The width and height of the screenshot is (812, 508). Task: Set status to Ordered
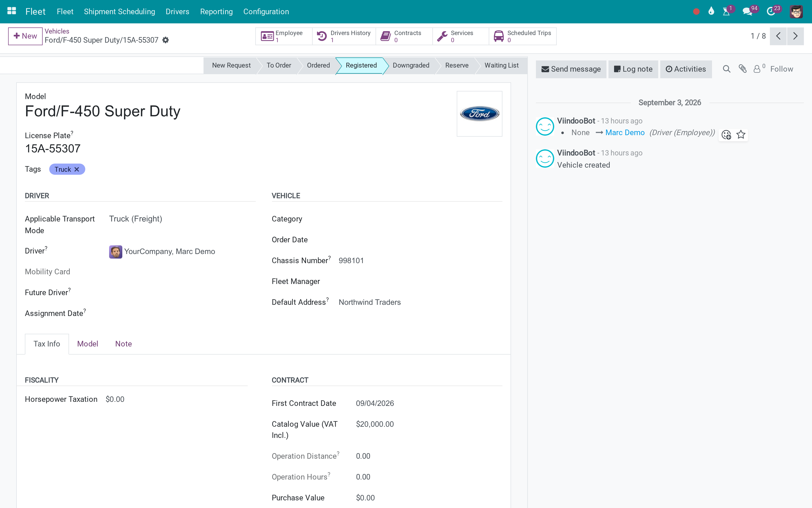(318, 65)
